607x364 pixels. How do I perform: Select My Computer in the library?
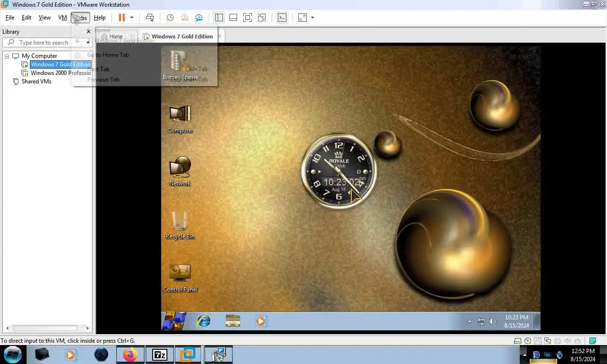[x=39, y=56]
